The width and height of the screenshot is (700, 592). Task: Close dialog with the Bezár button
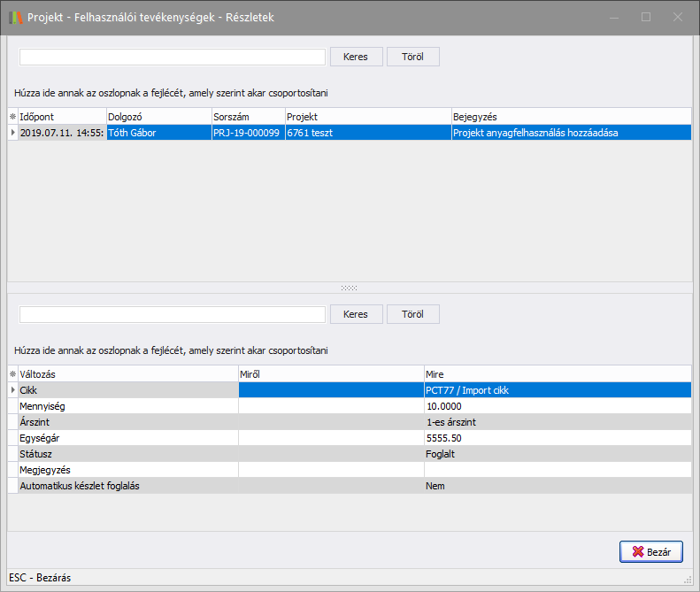pos(651,551)
